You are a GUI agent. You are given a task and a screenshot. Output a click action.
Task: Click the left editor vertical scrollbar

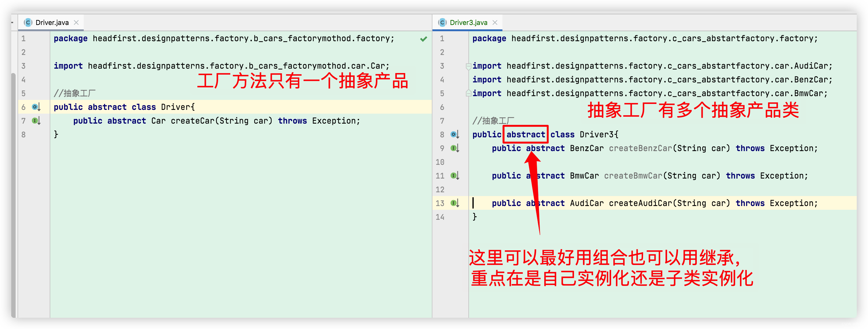13,195
